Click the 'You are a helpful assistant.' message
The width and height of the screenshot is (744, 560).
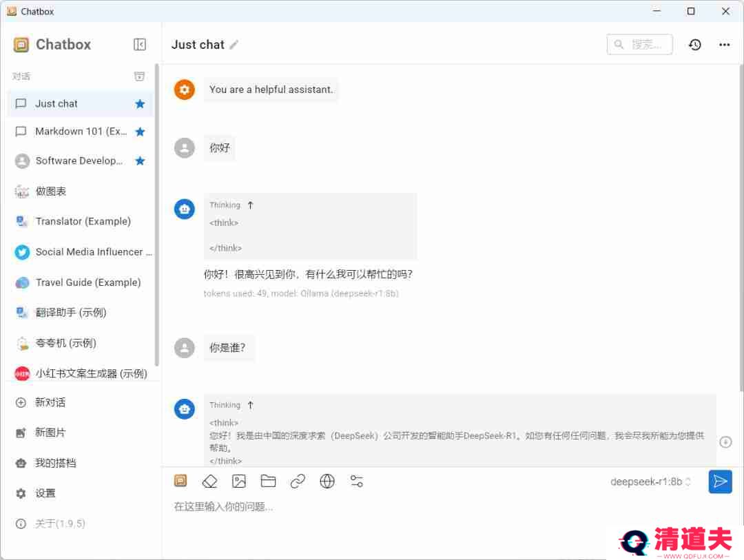[x=271, y=90]
